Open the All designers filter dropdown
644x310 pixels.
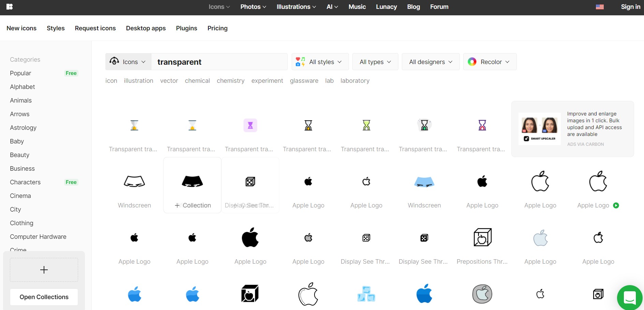(430, 62)
